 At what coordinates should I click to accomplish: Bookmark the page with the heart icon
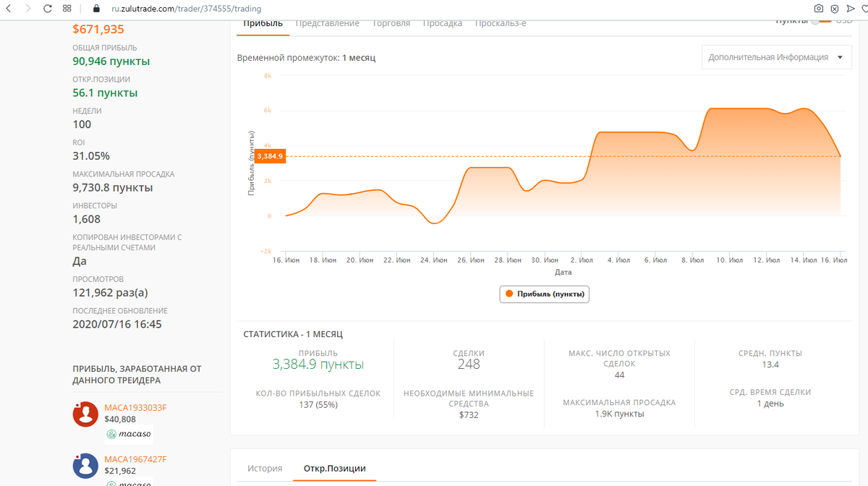point(864,9)
